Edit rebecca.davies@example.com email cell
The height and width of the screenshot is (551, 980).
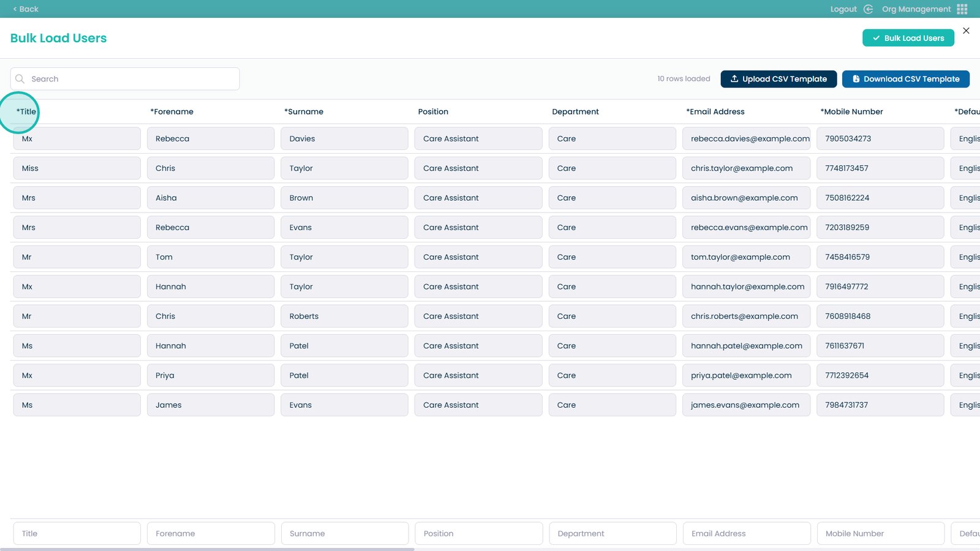tap(745, 139)
